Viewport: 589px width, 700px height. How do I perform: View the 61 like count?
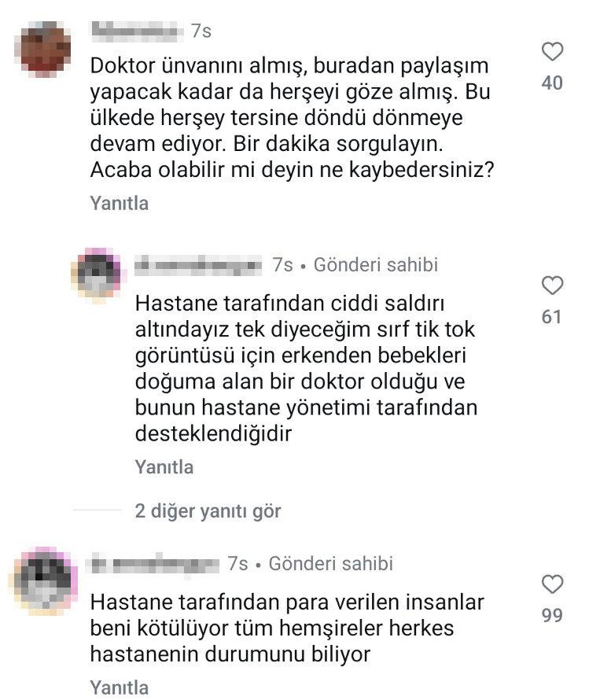pyautogui.click(x=551, y=317)
